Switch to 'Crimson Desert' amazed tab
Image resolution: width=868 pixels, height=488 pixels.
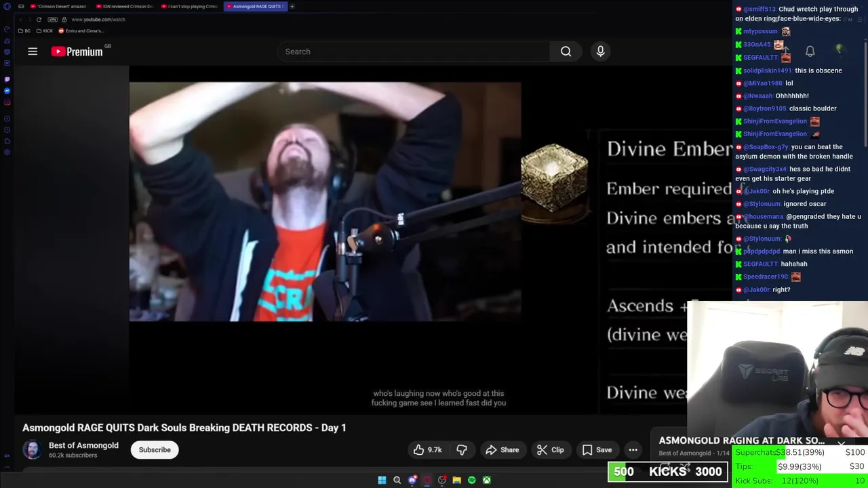[x=58, y=6]
